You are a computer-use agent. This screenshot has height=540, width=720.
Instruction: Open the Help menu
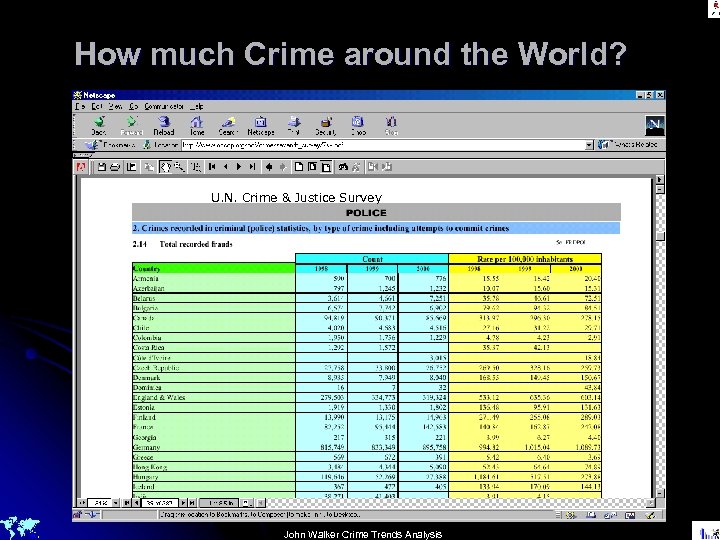[x=197, y=107]
